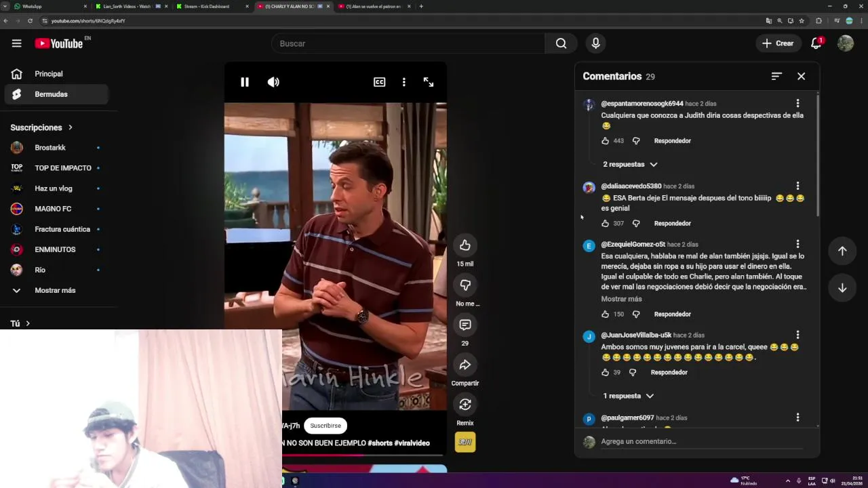
Task: Like the comment by @espantamorenosogk6944
Action: 606,141
